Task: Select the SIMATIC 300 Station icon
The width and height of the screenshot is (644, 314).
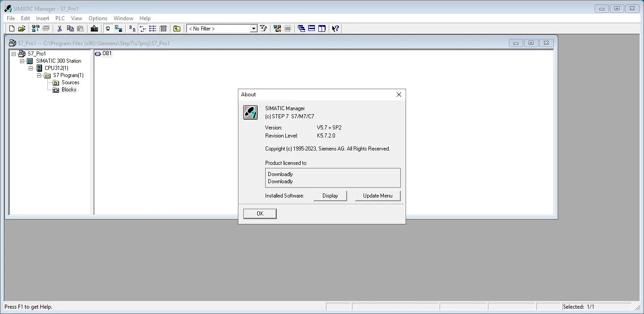Action: point(30,61)
